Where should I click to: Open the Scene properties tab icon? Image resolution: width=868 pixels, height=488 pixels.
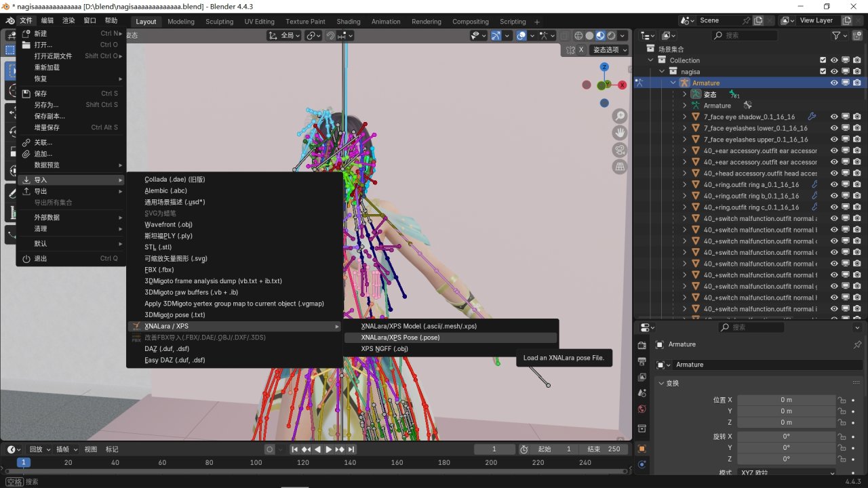point(642,393)
